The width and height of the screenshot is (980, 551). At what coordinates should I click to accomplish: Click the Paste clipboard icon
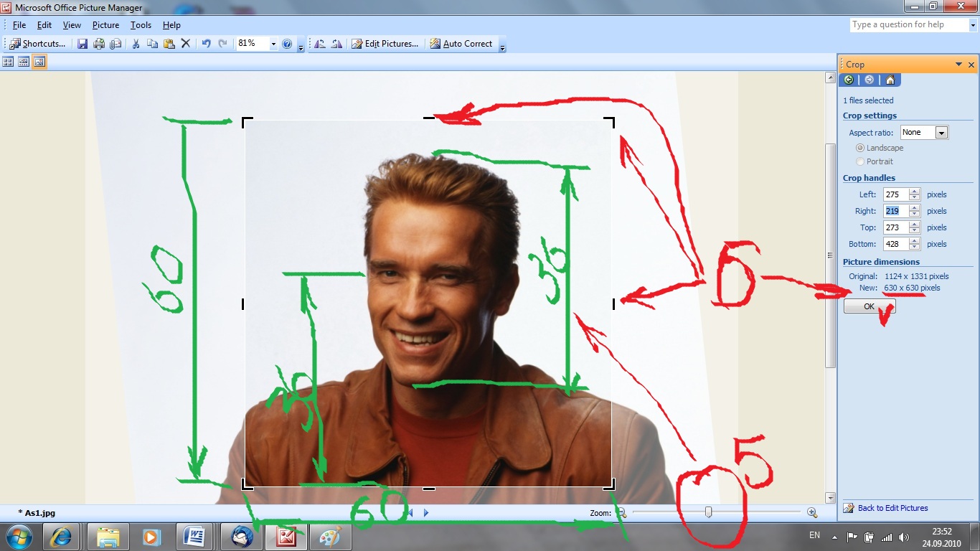coord(169,44)
